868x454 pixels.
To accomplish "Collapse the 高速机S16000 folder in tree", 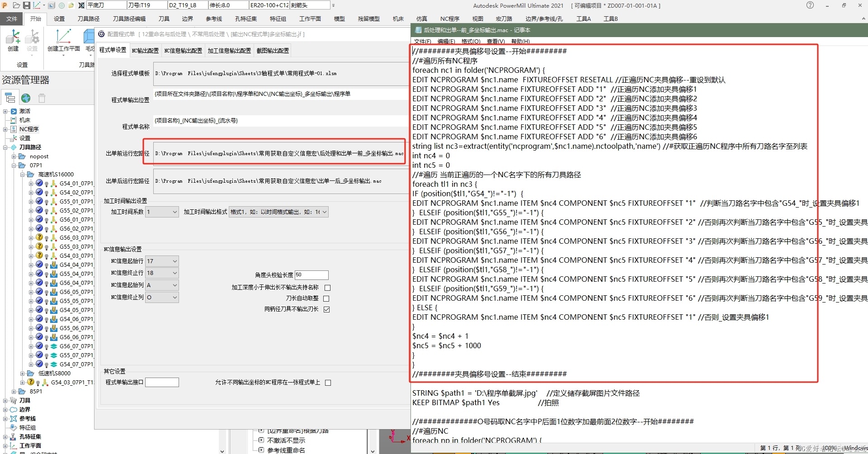I will tap(22, 175).
